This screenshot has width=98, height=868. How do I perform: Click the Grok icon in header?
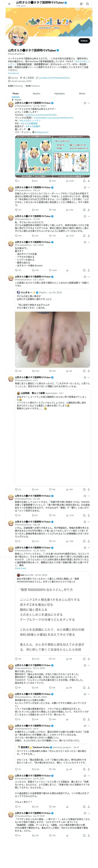(81, 4)
